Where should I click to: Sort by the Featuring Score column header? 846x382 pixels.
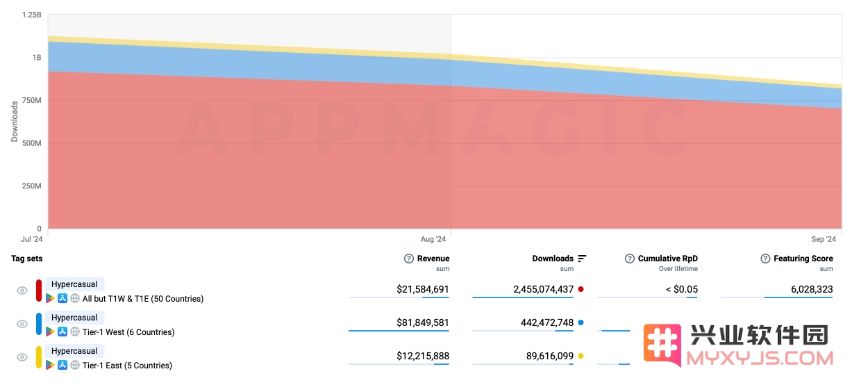click(x=803, y=259)
